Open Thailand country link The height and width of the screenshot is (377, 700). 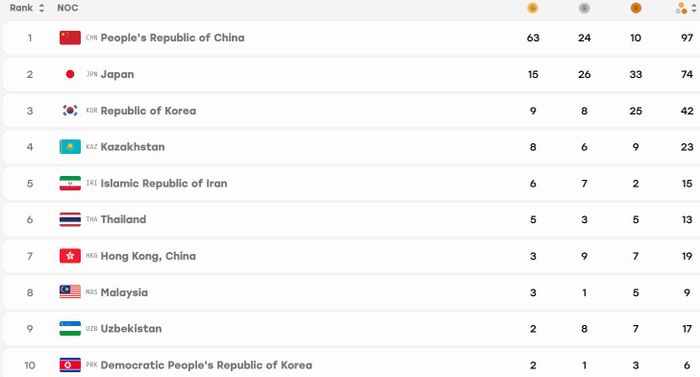123,219
